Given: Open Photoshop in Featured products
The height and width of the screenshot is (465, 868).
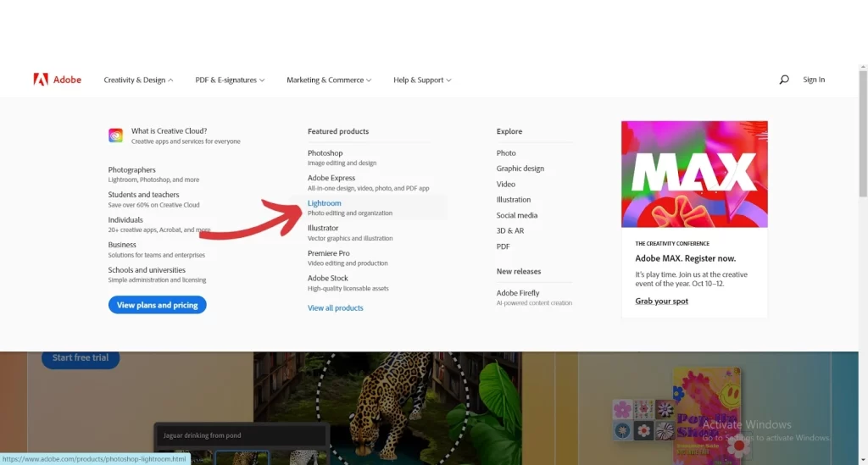Looking at the screenshot, I should [325, 152].
